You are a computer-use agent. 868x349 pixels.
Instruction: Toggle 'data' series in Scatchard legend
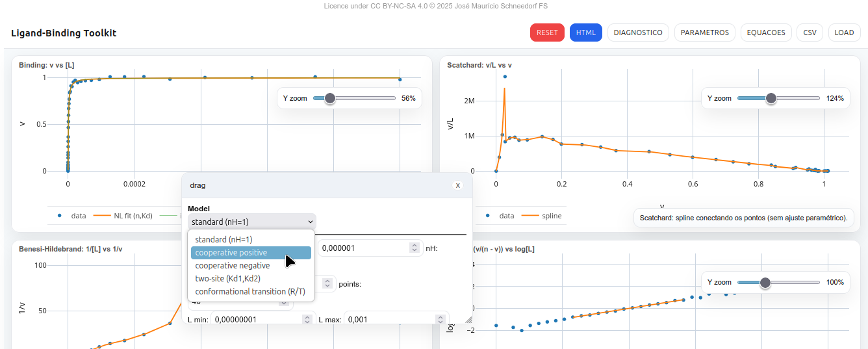pyautogui.click(x=500, y=216)
